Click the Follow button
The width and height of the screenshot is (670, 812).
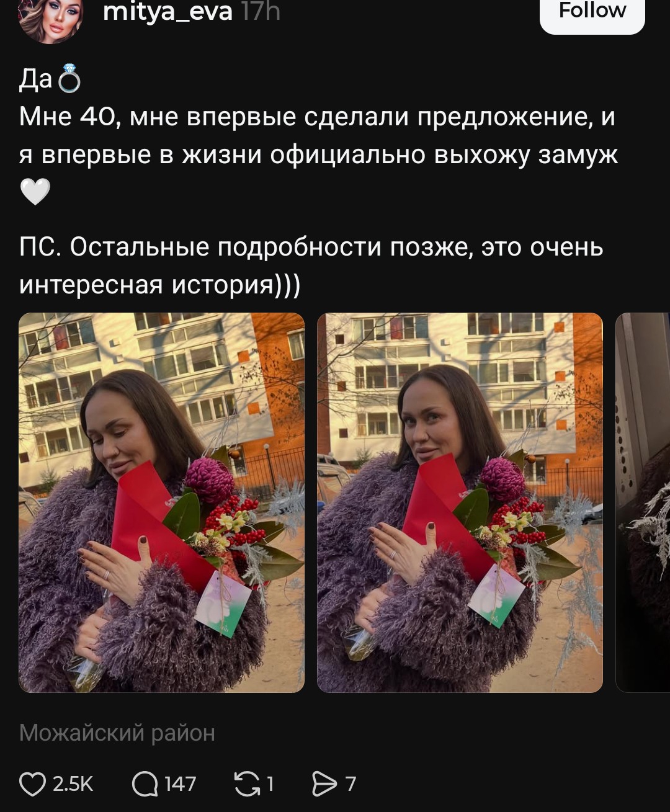[592, 11]
